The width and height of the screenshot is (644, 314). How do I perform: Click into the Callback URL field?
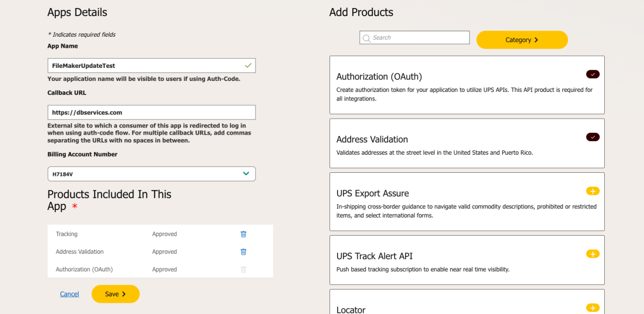[x=151, y=112]
